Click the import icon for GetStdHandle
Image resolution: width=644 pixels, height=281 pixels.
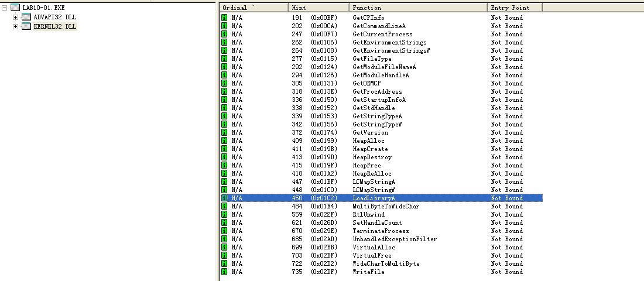(x=224, y=108)
